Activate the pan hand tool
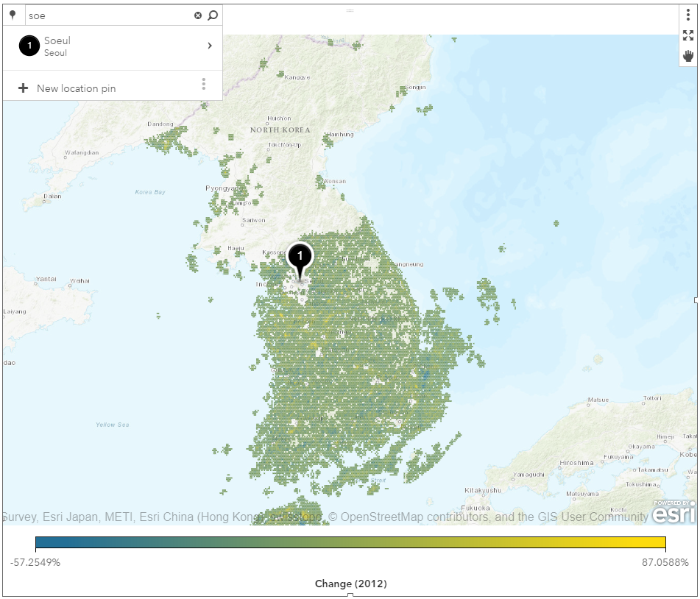Screen dimensions: 700x599 tap(688, 56)
